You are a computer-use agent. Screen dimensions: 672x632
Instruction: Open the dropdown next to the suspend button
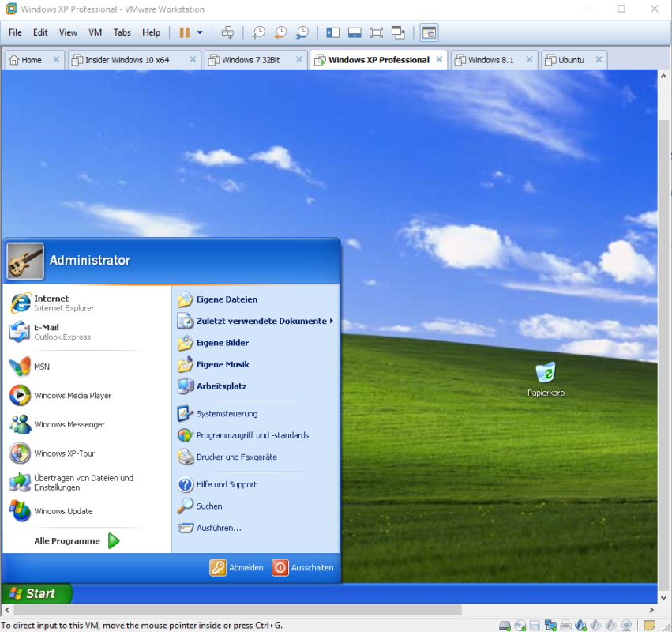199,32
